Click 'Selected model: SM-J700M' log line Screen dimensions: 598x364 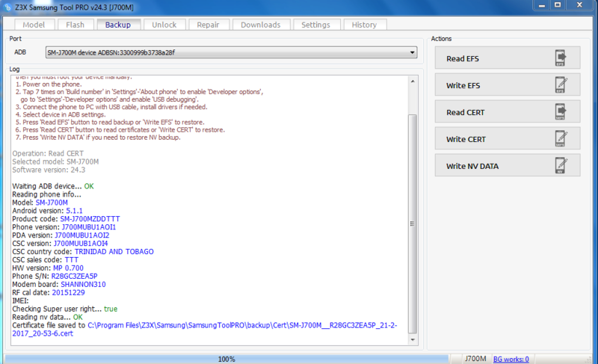pos(55,161)
